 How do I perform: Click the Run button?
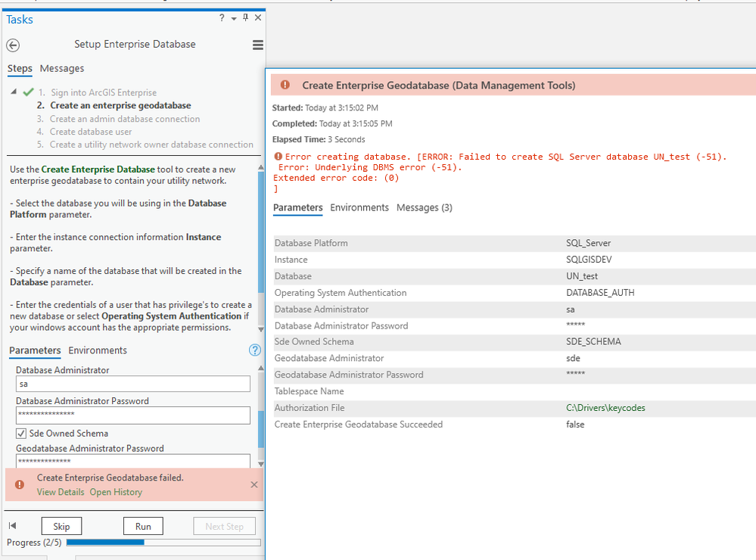pos(143,526)
